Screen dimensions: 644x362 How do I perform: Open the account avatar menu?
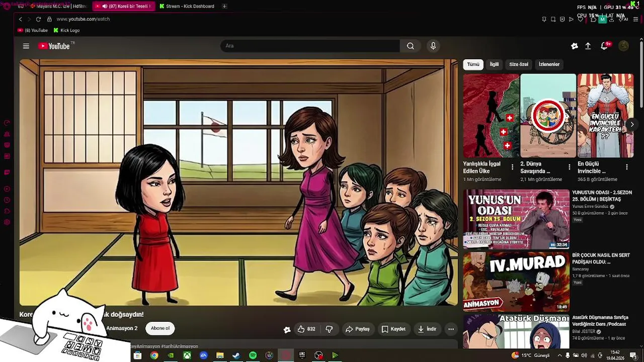(x=623, y=46)
